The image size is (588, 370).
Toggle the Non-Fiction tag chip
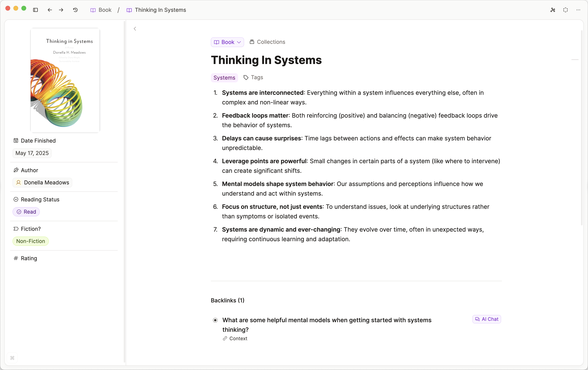click(31, 241)
